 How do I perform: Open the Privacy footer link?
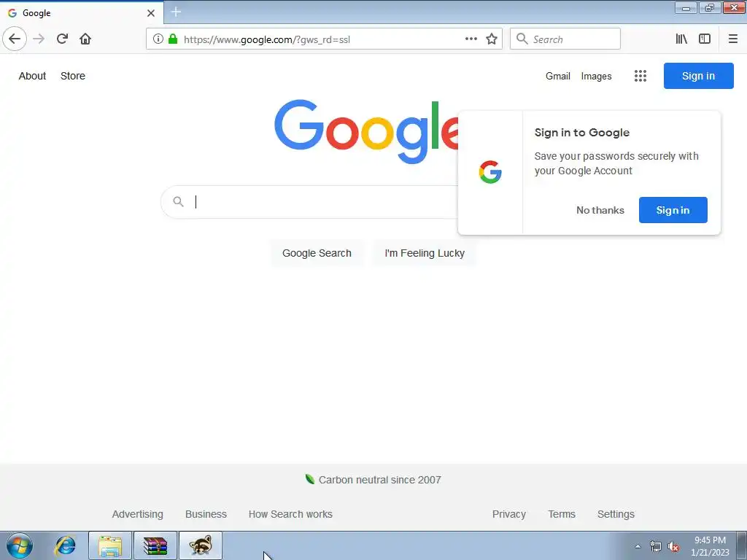[508, 514]
